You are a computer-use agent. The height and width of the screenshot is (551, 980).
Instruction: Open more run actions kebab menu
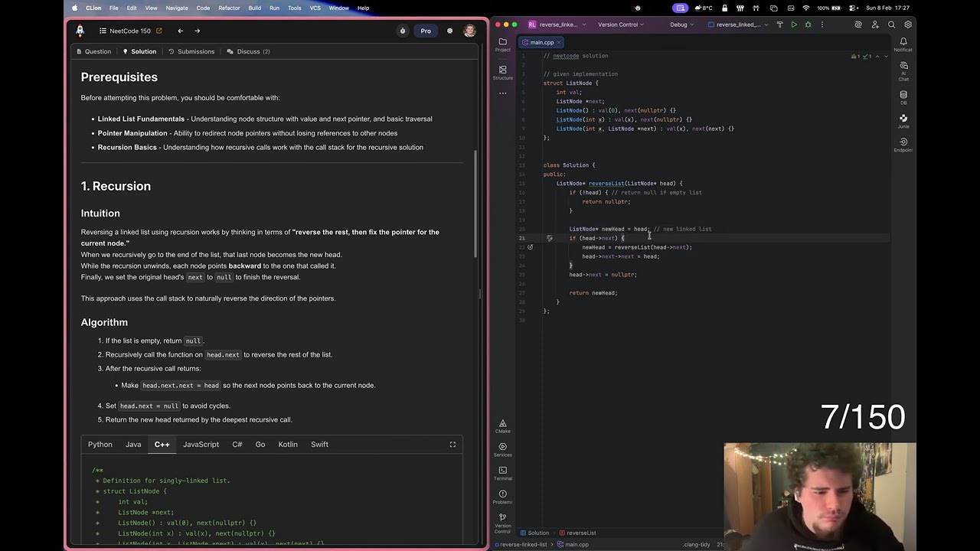(x=821, y=24)
